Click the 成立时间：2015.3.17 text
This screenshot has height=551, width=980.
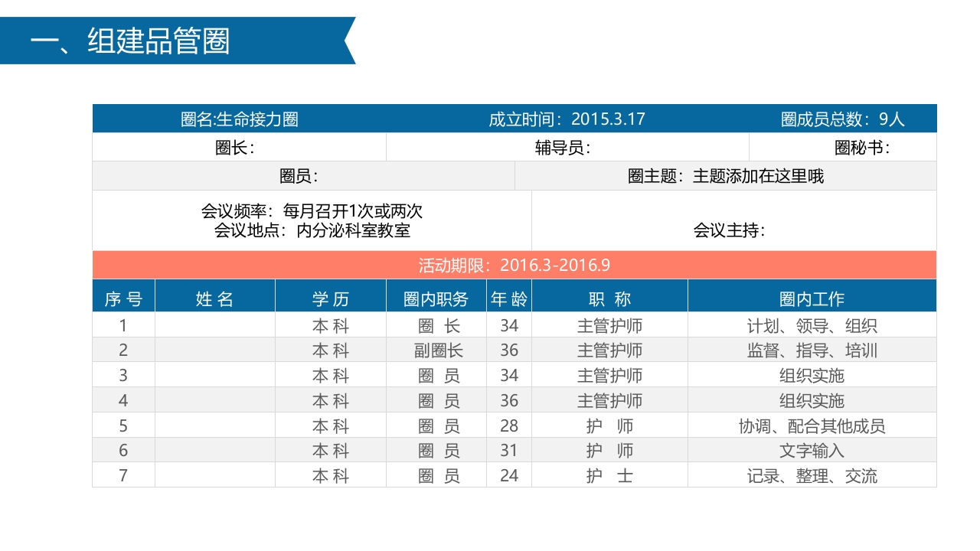[x=564, y=119]
